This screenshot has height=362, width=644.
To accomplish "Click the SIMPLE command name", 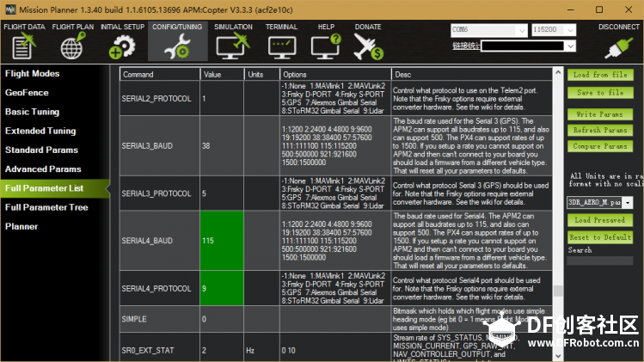I will [x=134, y=319].
